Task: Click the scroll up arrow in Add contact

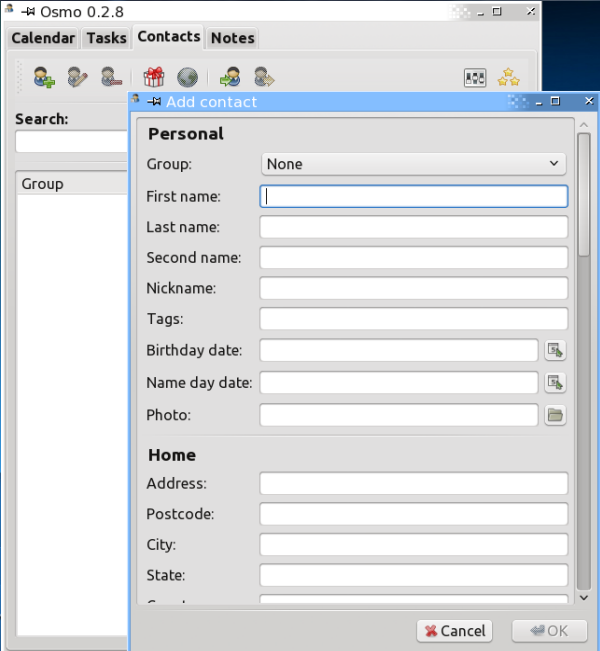Action: pos(584,125)
